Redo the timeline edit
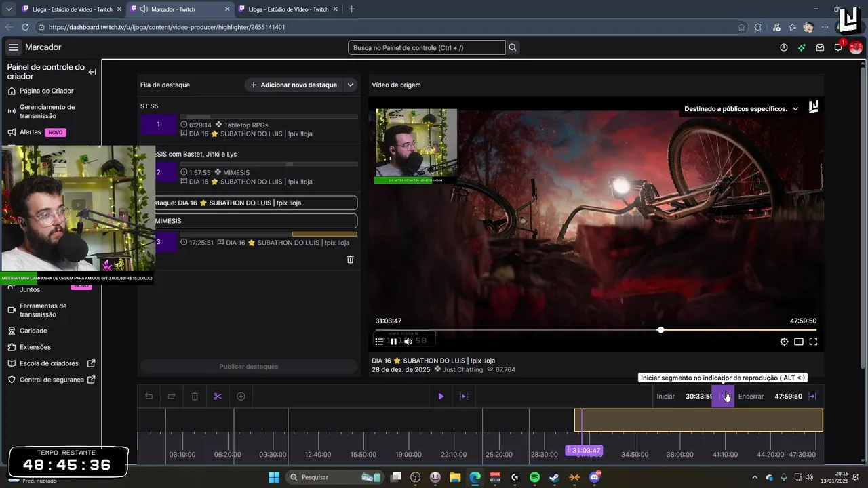Screen dimensions: 868x488 [172, 396]
